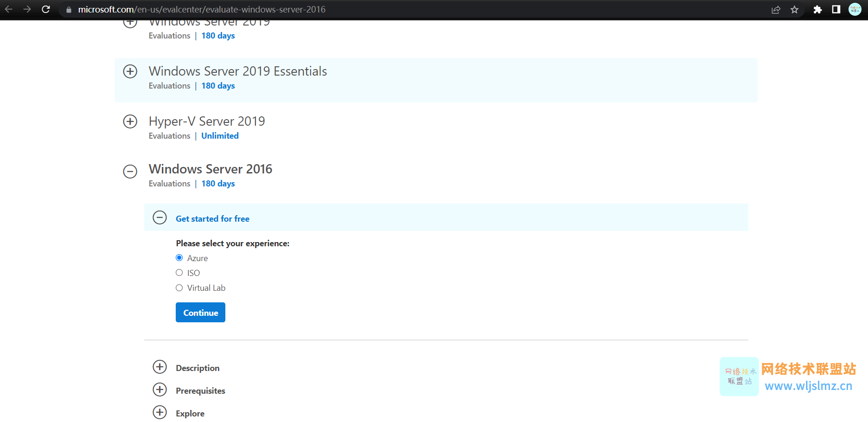Expand the Prerequisites section
This screenshot has height=422, width=868.
(160, 390)
